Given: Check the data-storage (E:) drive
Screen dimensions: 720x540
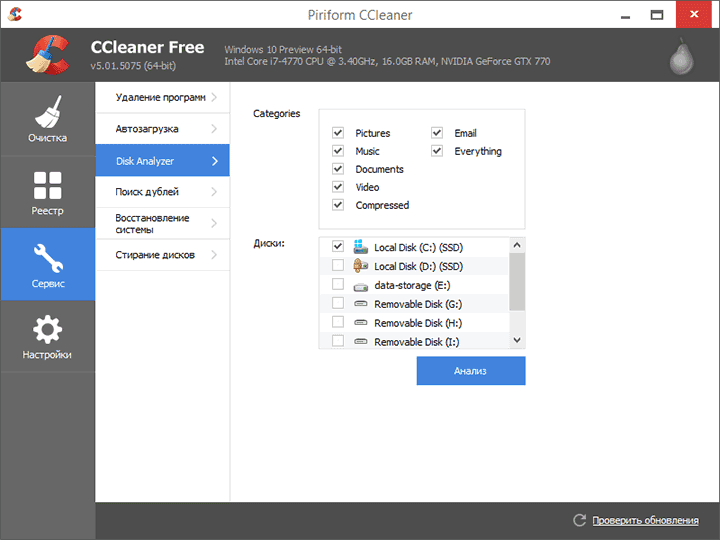Looking at the screenshot, I should tap(338, 284).
